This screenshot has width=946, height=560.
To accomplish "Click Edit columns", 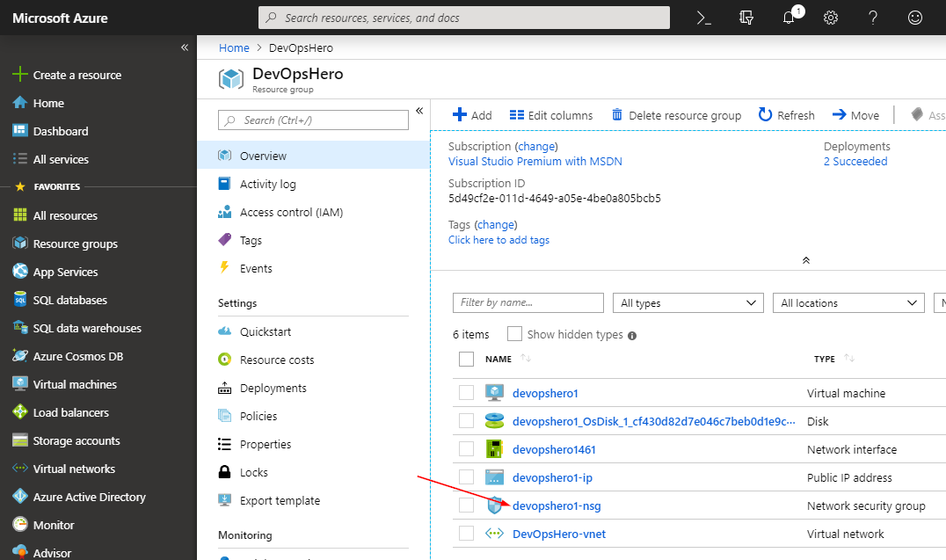I will (x=551, y=114).
